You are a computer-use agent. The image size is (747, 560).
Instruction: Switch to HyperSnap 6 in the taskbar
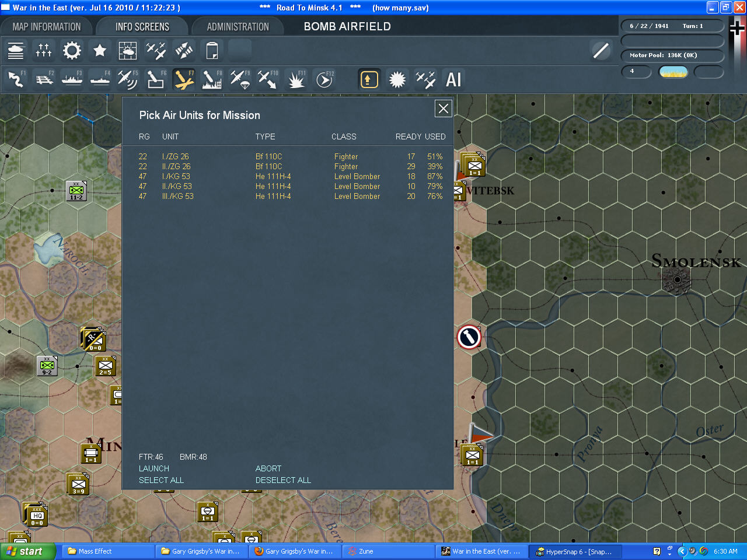[x=576, y=551]
